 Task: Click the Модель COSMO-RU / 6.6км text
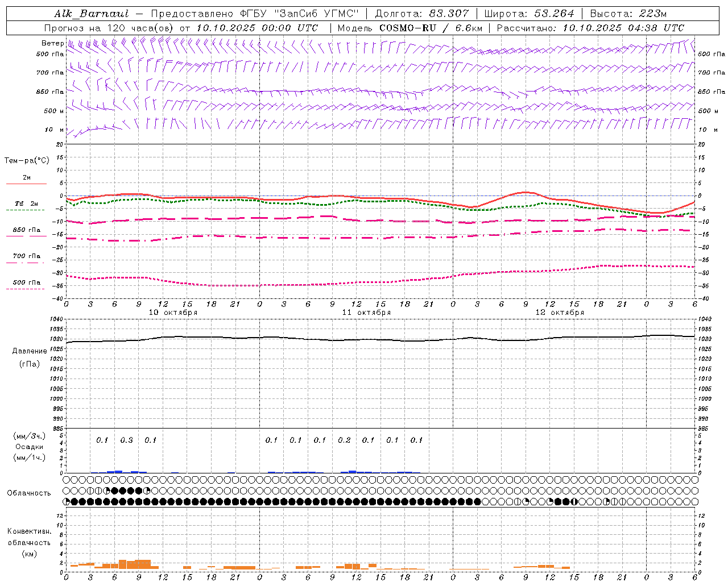(409, 28)
